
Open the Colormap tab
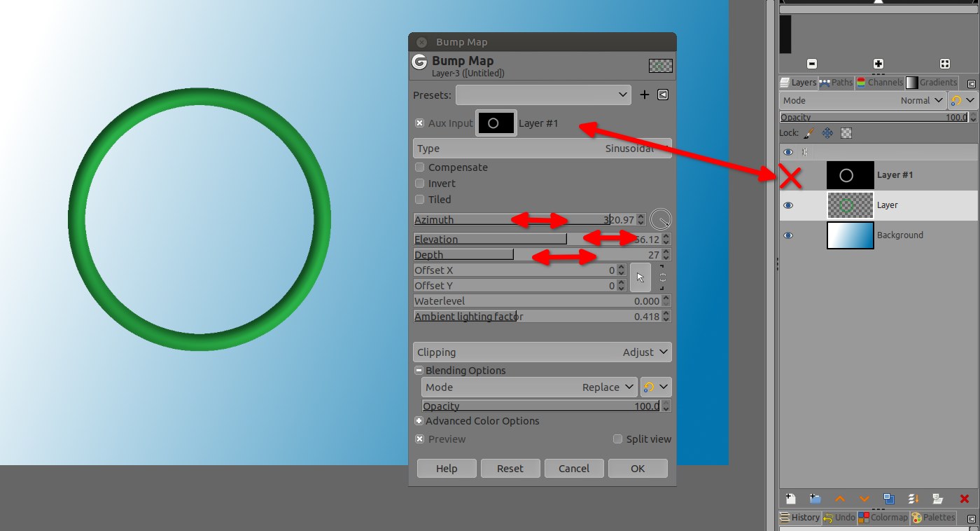click(883, 518)
